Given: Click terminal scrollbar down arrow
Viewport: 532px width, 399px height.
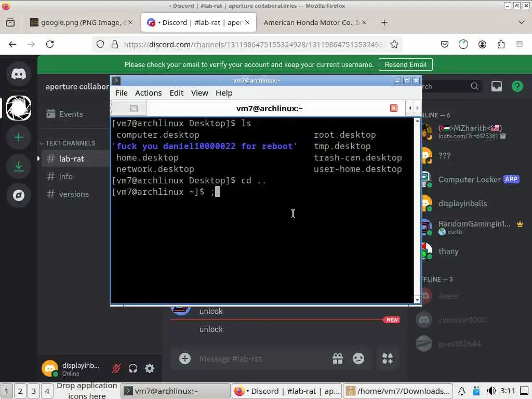Looking at the screenshot, I should (x=417, y=300).
